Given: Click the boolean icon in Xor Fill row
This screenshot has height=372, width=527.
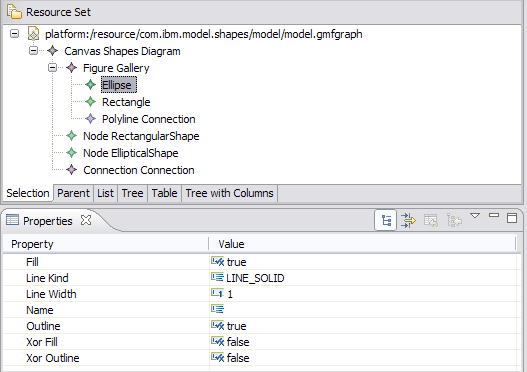Looking at the screenshot, I should click(217, 341).
